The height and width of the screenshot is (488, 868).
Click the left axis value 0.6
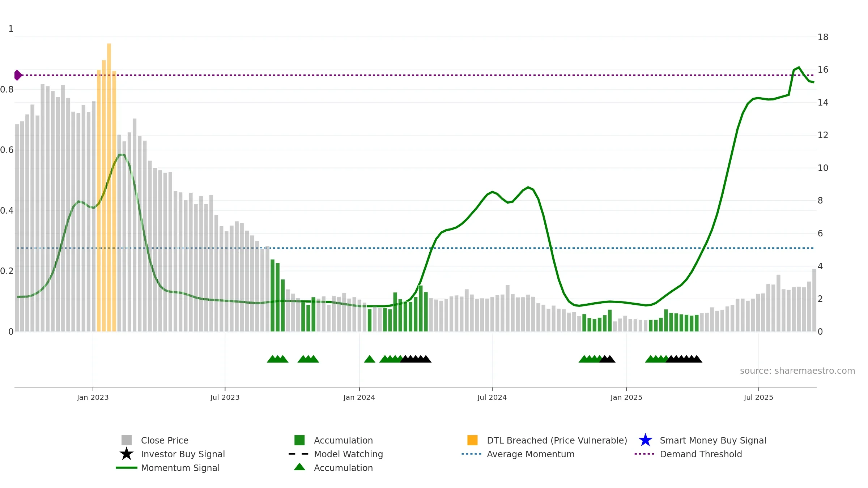(x=7, y=150)
